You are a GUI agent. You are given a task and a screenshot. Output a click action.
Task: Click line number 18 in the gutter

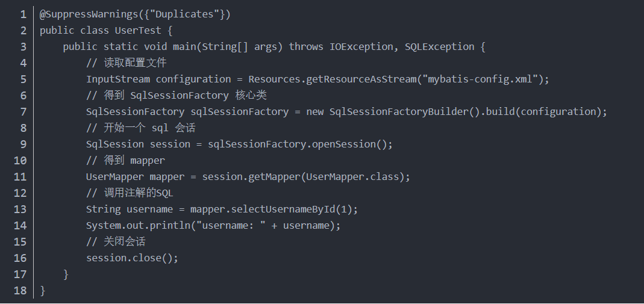(x=20, y=291)
